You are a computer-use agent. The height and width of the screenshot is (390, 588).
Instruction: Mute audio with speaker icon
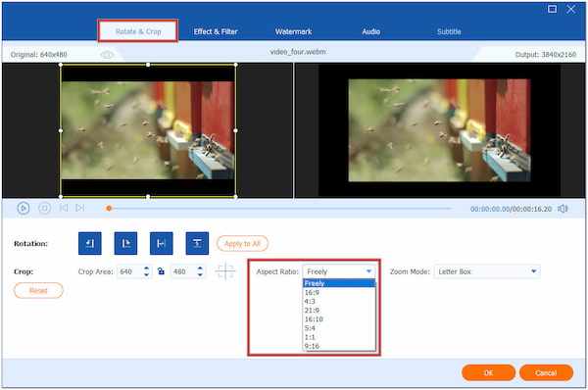563,209
